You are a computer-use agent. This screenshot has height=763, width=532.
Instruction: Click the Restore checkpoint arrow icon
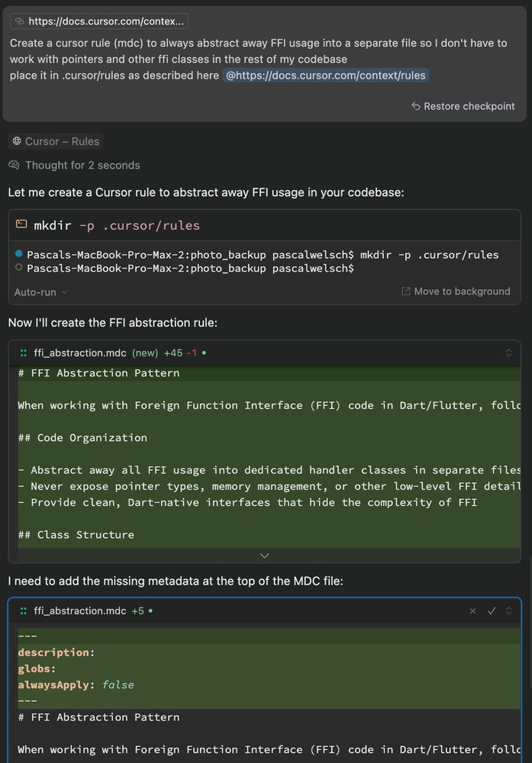415,106
